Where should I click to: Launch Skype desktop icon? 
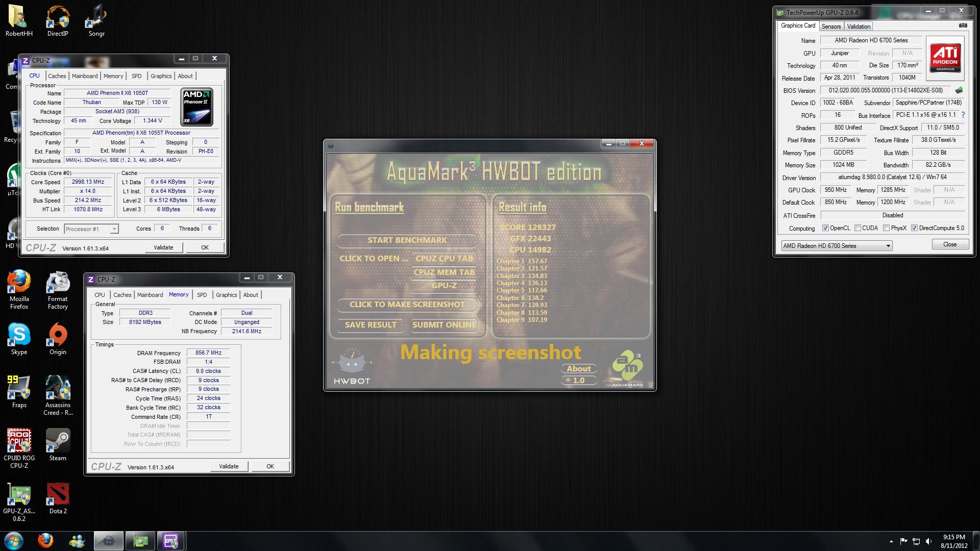click(19, 339)
